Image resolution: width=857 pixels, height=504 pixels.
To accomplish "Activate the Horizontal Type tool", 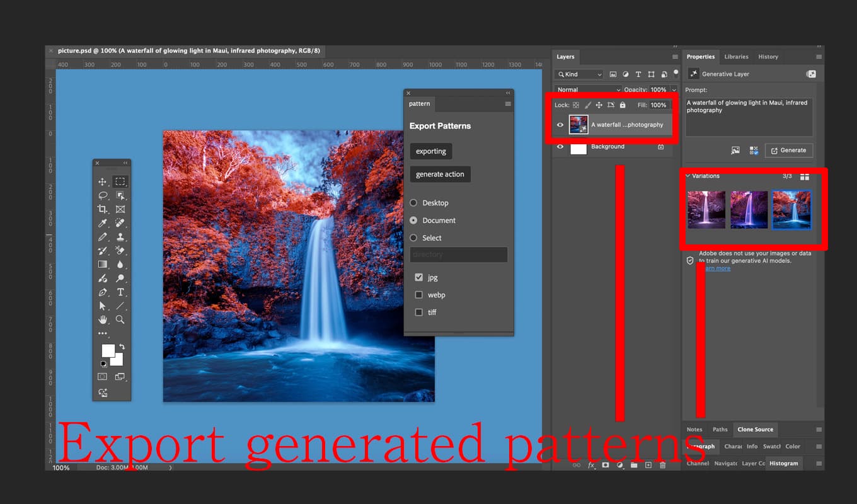I will click(120, 292).
